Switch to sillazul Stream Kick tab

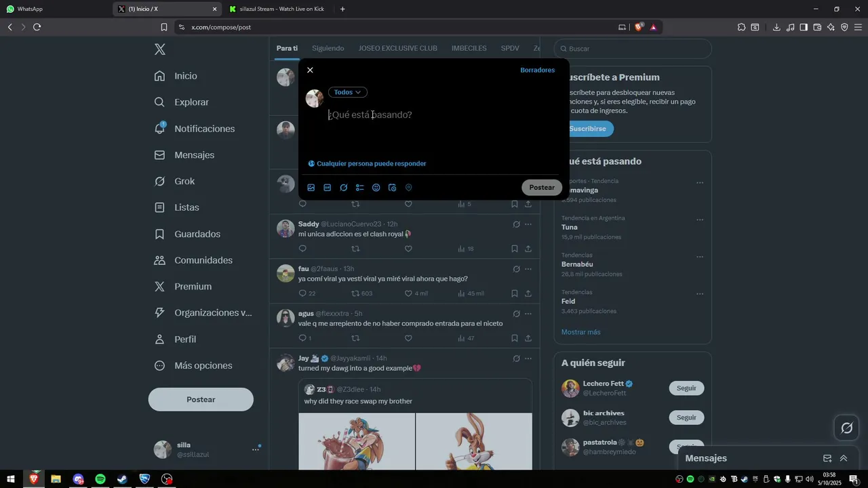[280, 9]
